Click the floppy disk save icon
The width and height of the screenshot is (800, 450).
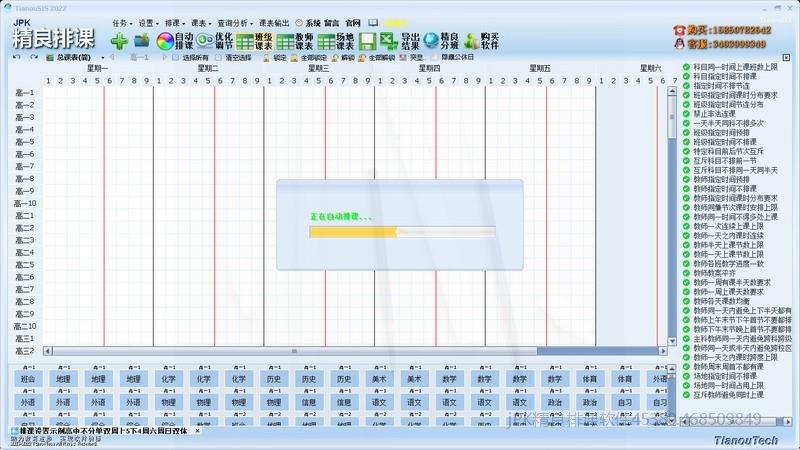point(367,41)
